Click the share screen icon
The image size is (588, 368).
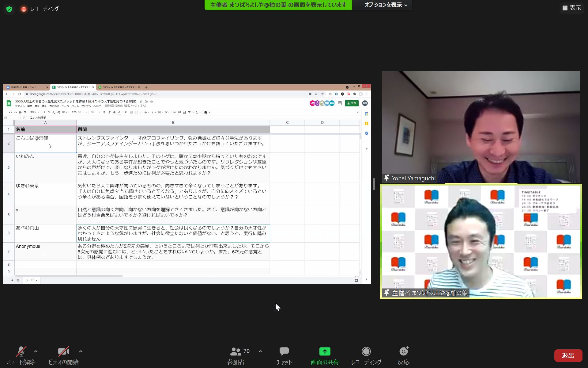tap(325, 351)
